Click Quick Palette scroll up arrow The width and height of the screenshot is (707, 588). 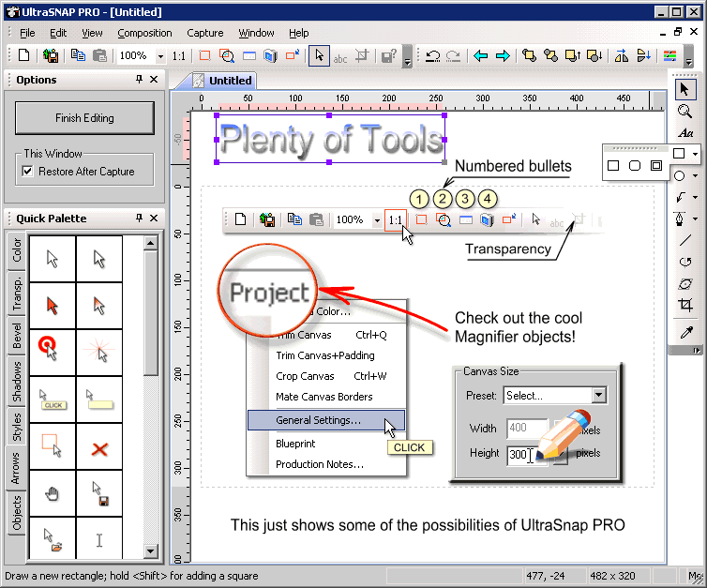(151, 244)
